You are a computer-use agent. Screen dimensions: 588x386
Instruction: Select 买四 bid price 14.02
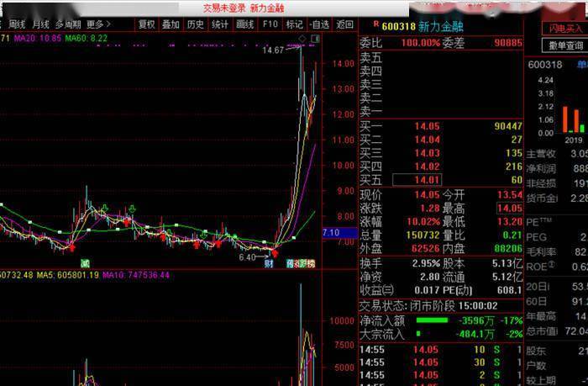[427, 167]
